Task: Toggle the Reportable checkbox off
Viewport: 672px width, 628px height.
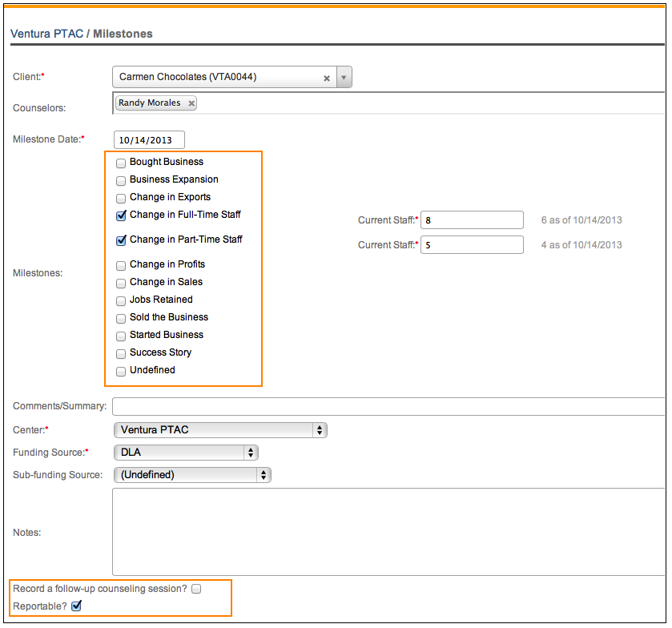Action: coord(76,606)
